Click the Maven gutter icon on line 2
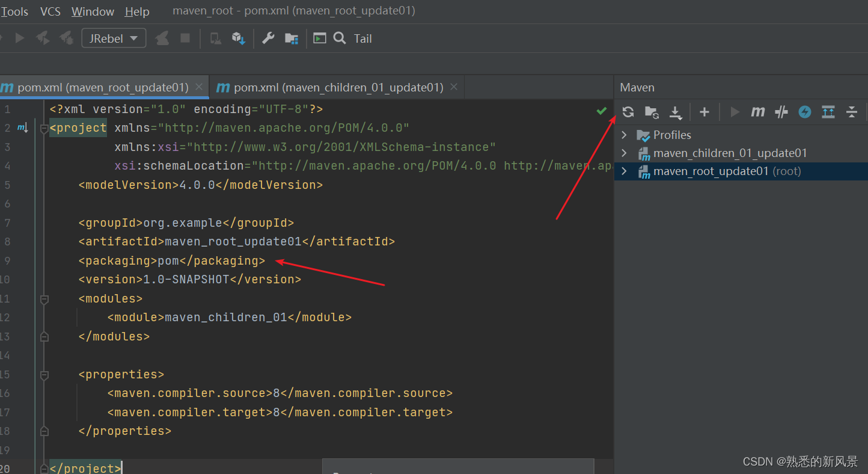The image size is (868, 474). [x=23, y=128]
